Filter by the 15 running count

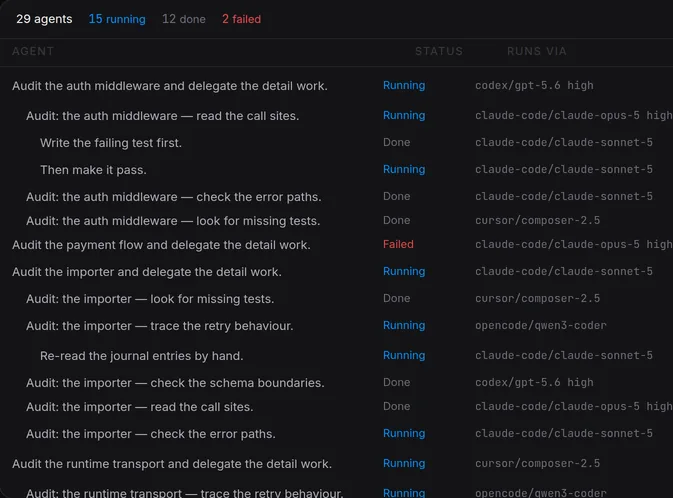[117, 19]
